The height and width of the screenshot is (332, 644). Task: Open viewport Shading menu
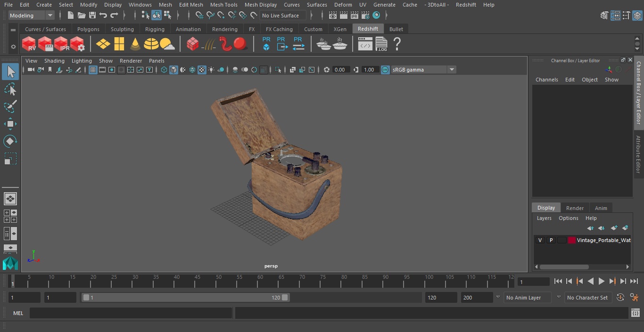(54, 61)
